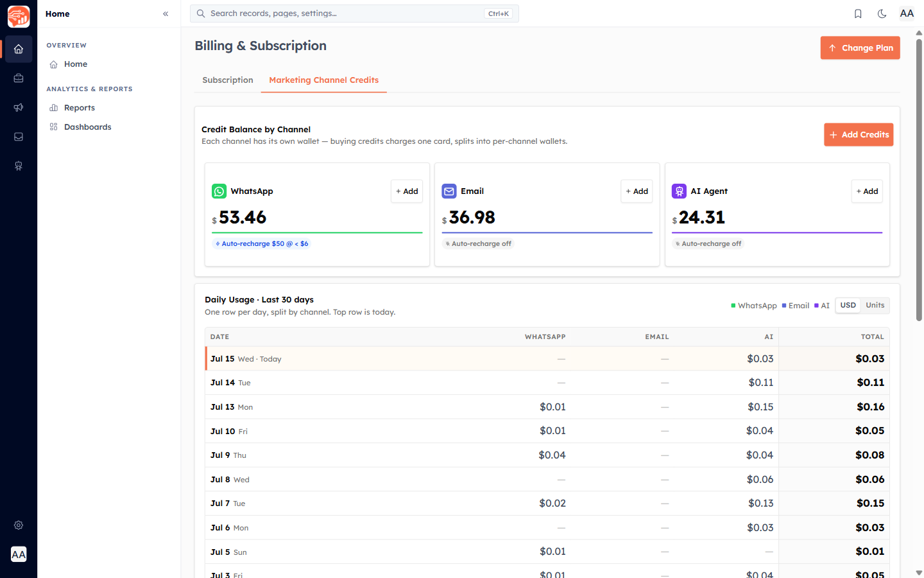Switch to the Subscription tab
Screen dimensions: 924x578
[228, 80]
